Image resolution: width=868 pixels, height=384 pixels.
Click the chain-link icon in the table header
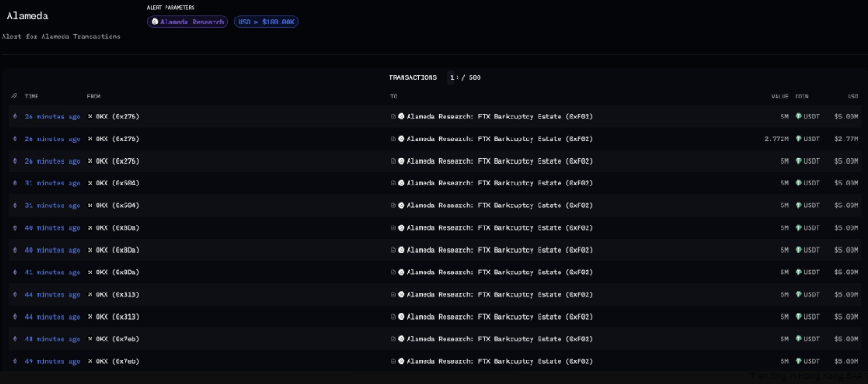(15, 97)
